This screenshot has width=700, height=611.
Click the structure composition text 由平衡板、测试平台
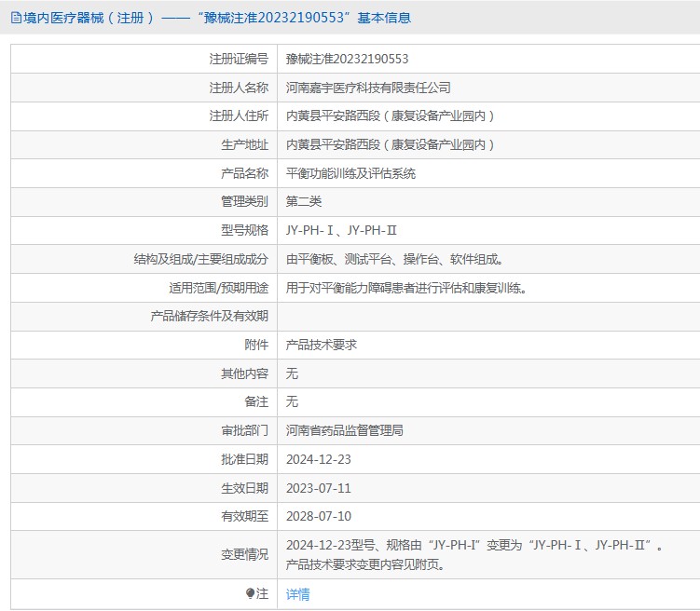[400, 259]
